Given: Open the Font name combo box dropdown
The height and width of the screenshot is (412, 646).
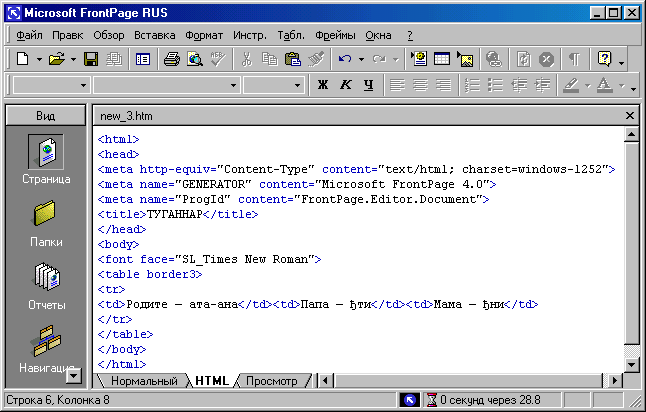Looking at the screenshot, I should point(233,86).
